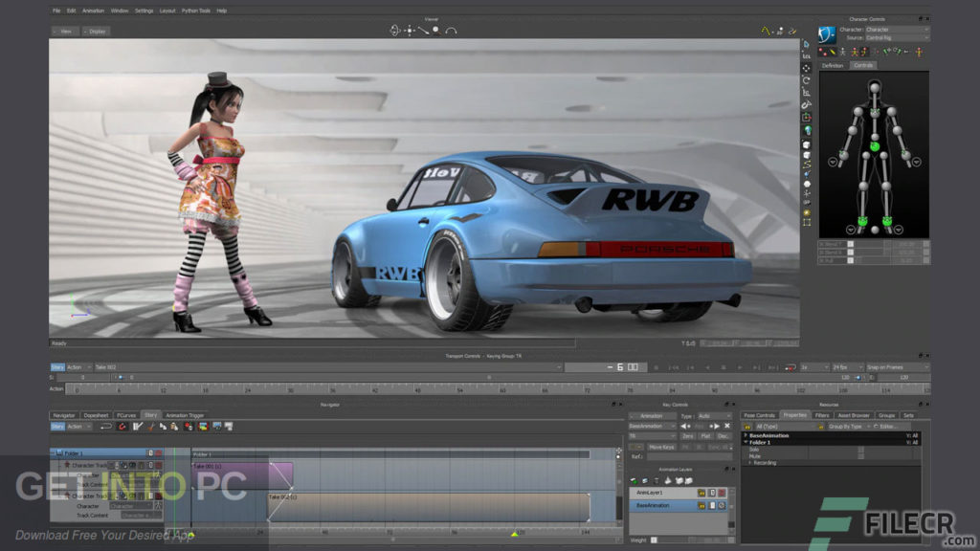Switch to the Definition tab in Character Controls
The height and width of the screenshot is (551, 980).
(833, 66)
